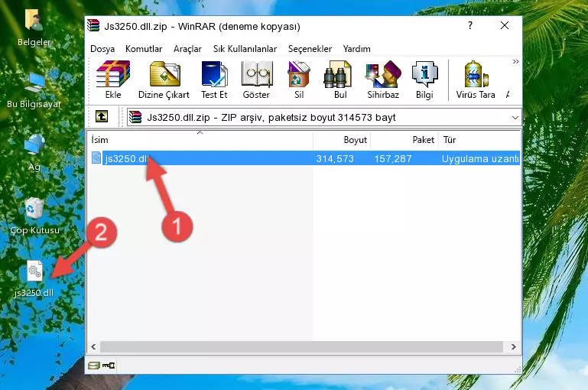Image resolution: width=588 pixels, height=390 pixels.
Task: Click the password key icon in status bar
Action: 109,366
